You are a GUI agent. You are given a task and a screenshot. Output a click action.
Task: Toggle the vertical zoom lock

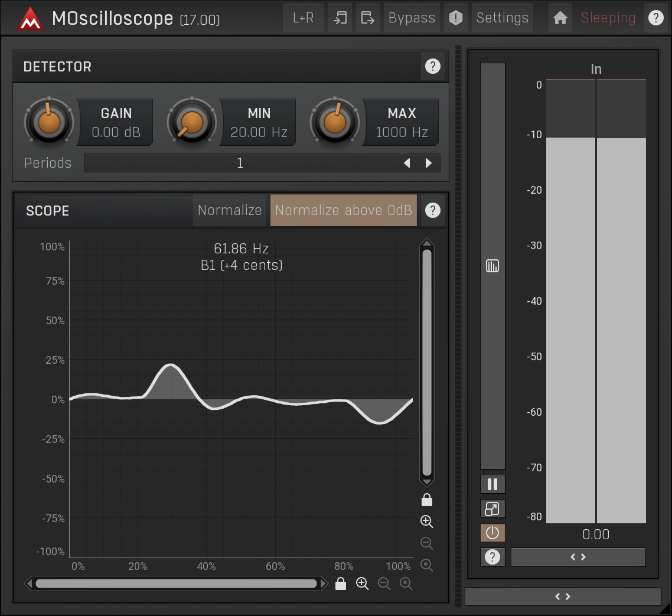(x=427, y=500)
